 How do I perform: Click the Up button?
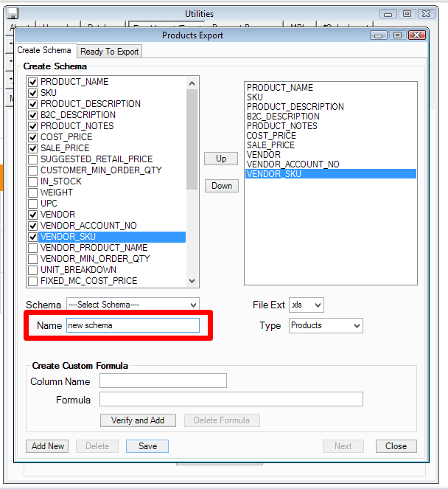[221, 159]
